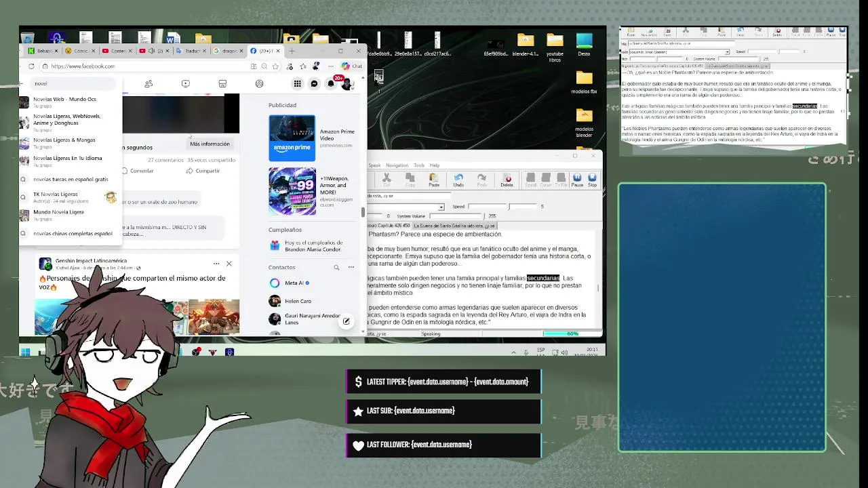The height and width of the screenshot is (488, 868).
Task: Click the Facebook profile avatar
Action: 347,84
